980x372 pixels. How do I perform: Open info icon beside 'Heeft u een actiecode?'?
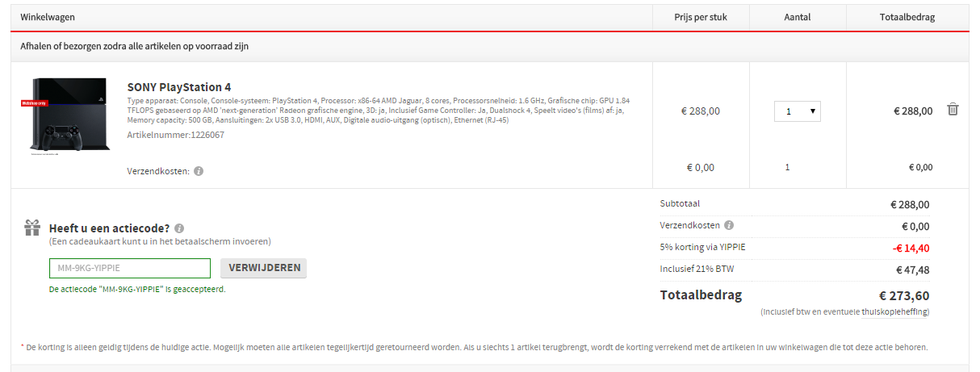[x=179, y=228]
